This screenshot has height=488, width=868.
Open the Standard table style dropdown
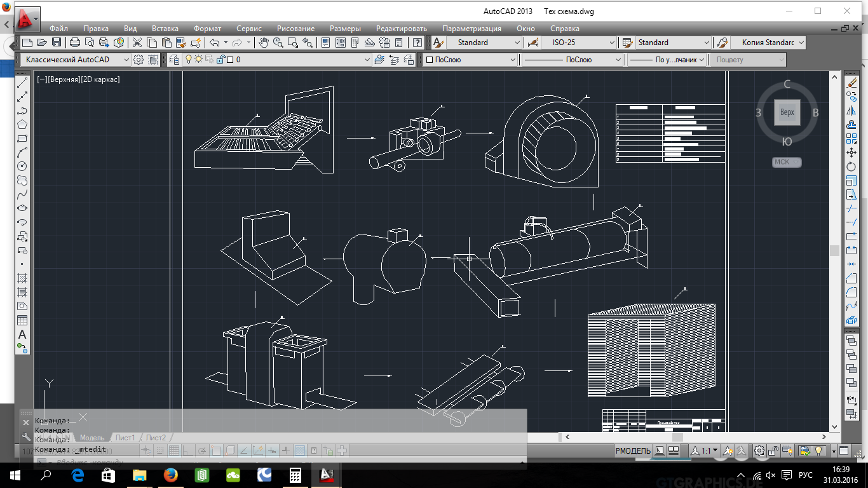click(x=674, y=43)
